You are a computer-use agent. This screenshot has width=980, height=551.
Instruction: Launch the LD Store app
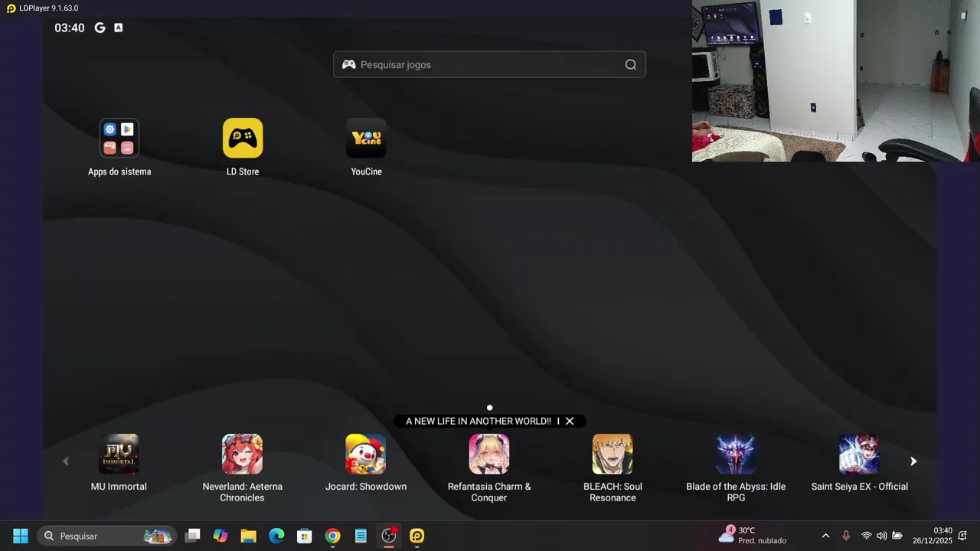(243, 138)
